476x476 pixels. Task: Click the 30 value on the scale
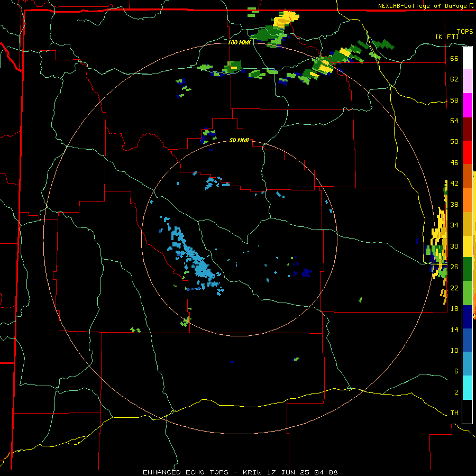(454, 246)
